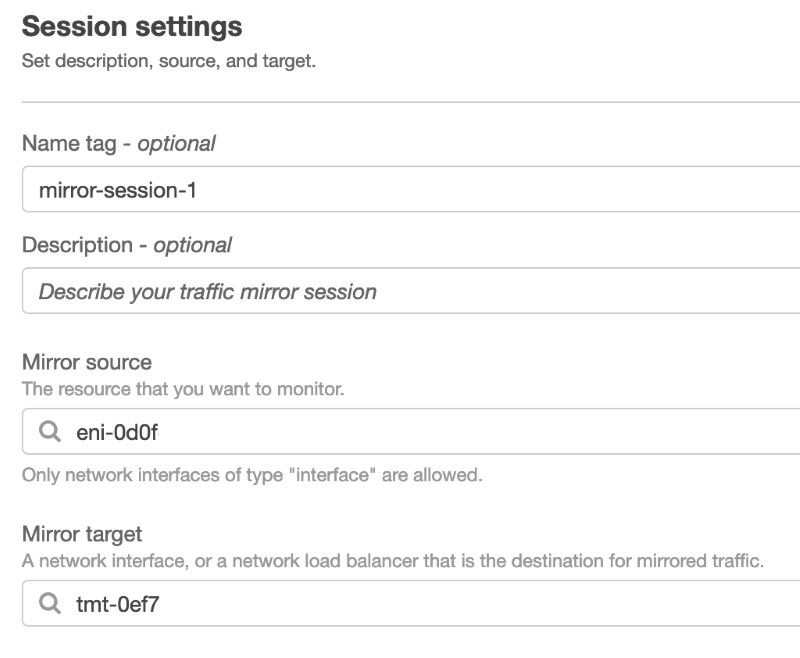Click the 'Mirror source' field label
The image size is (800, 658).
[x=87, y=362]
